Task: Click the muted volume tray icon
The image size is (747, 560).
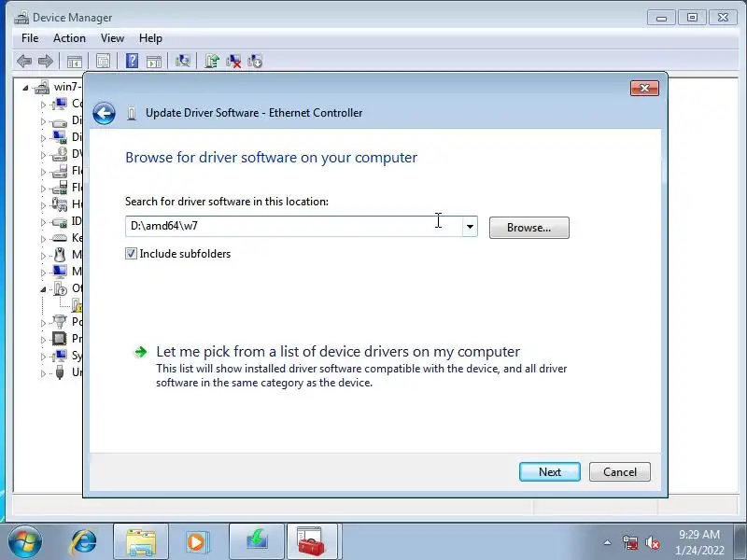Action: click(x=652, y=542)
